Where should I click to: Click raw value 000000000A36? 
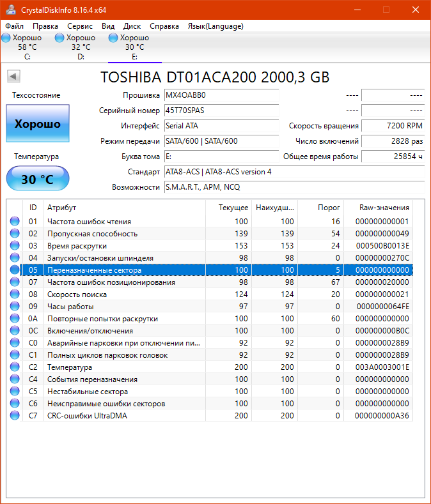pos(382,416)
